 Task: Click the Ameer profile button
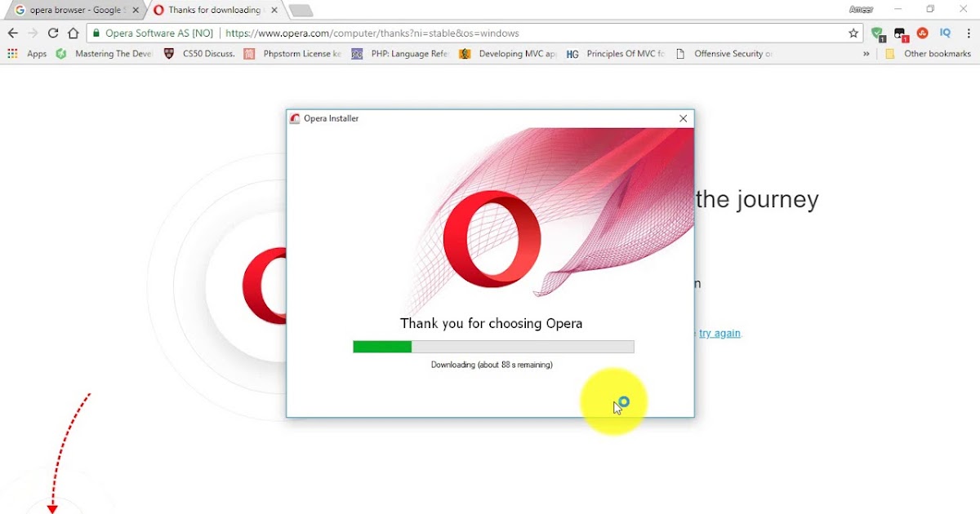pyautogui.click(x=861, y=10)
